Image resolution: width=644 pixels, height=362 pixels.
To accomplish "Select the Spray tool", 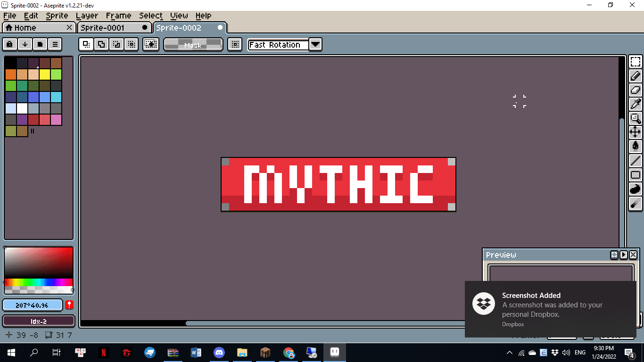I will (636, 203).
